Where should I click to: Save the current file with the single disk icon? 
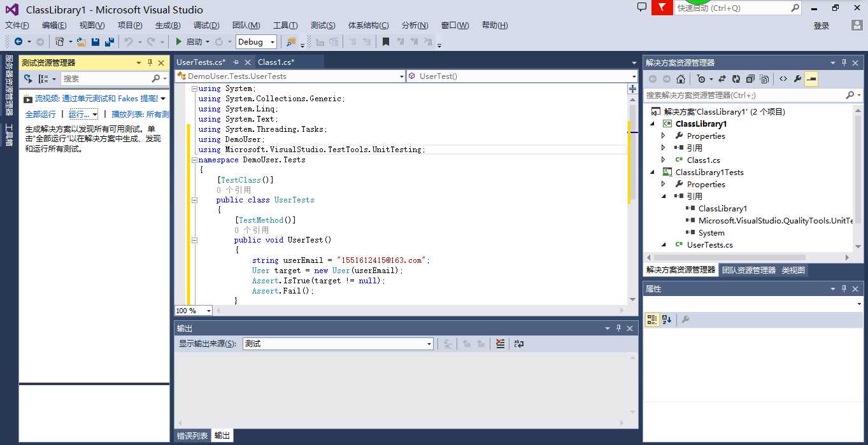click(x=96, y=41)
